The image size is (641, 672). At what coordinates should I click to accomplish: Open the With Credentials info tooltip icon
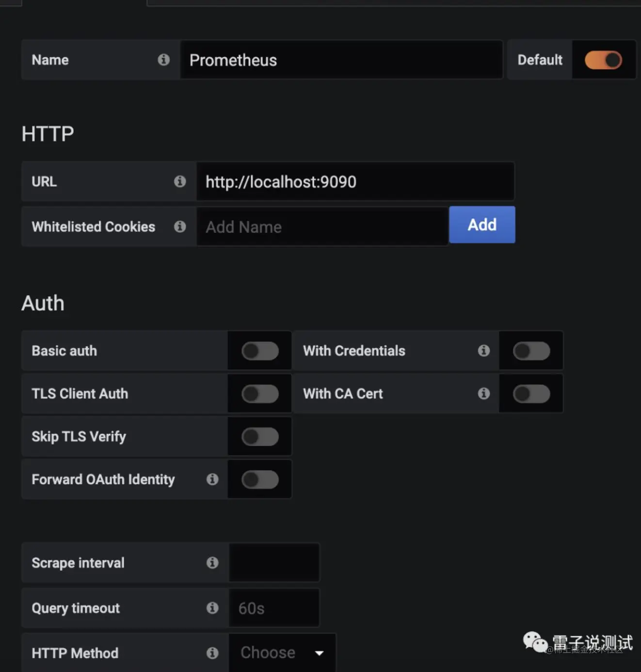(x=483, y=351)
